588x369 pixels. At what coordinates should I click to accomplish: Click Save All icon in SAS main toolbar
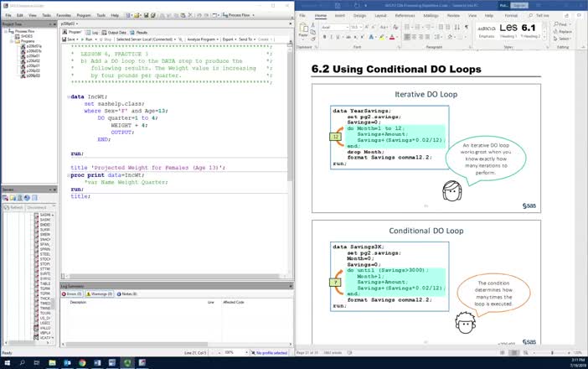coord(153,15)
